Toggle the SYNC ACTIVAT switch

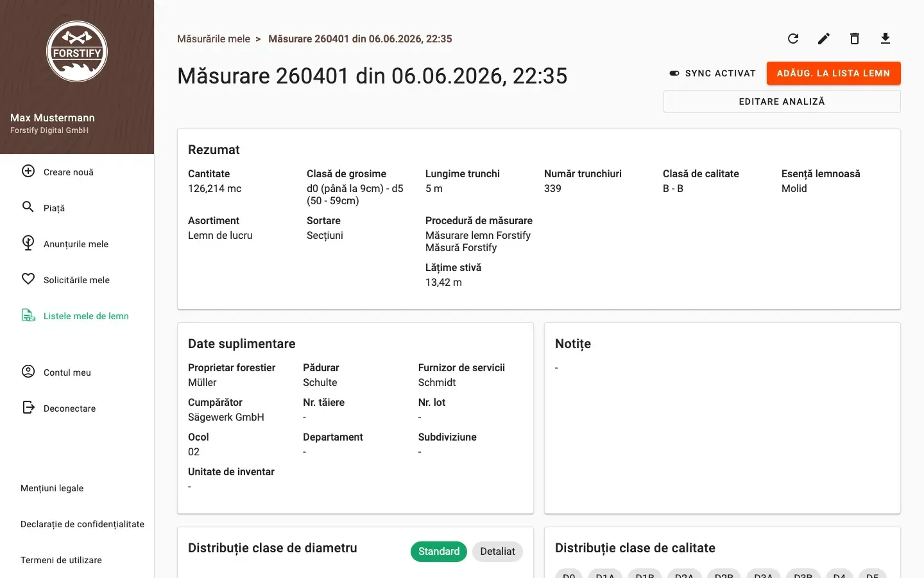674,73
